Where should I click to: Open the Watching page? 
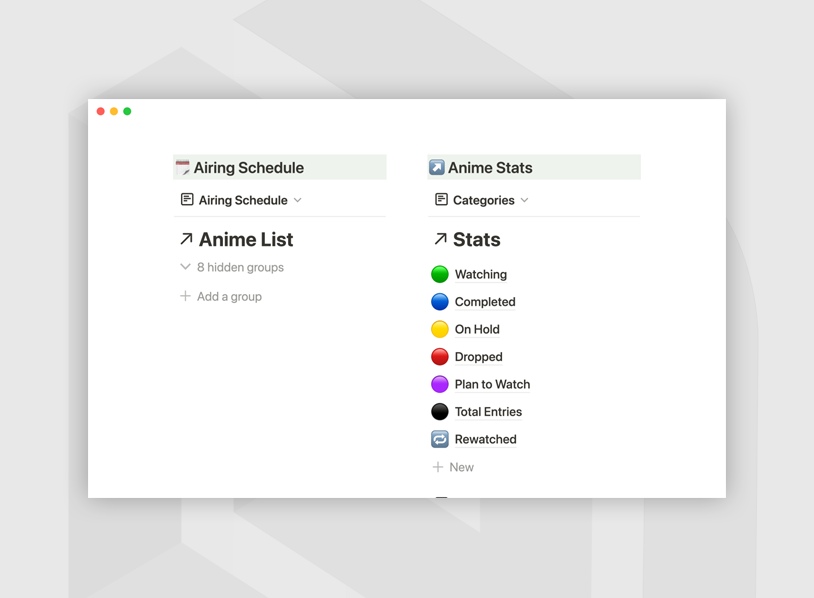tap(480, 274)
